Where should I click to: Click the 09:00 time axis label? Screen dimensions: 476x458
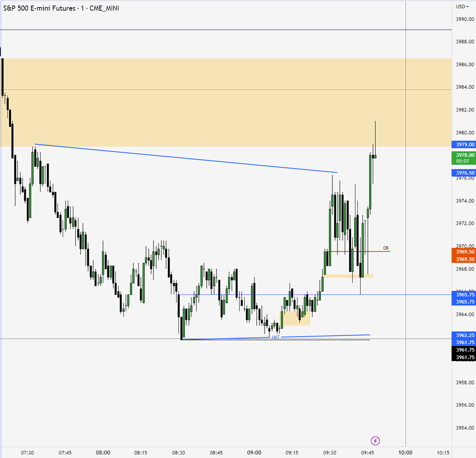(254, 453)
